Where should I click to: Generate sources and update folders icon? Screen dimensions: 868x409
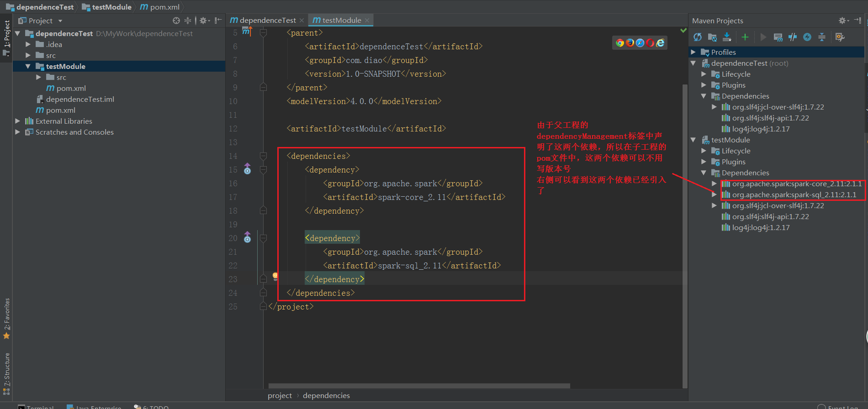tap(712, 37)
